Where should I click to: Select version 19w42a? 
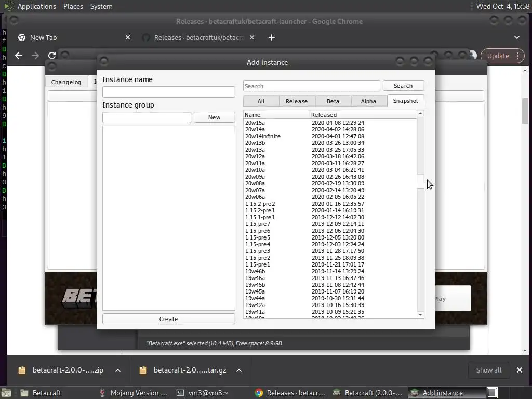click(x=330, y=305)
